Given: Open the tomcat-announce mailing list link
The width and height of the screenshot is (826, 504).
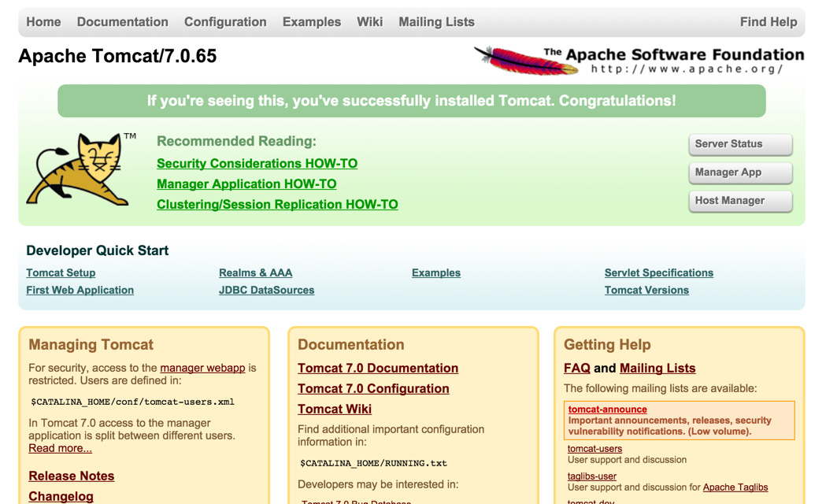Looking at the screenshot, I should click(607, 409).
